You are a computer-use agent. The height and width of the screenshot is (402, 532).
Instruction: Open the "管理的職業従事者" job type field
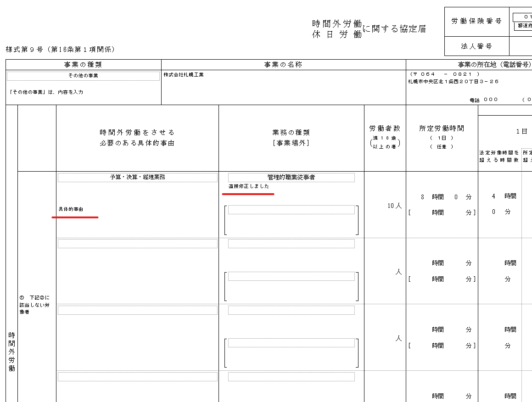(x=291, y=178)
